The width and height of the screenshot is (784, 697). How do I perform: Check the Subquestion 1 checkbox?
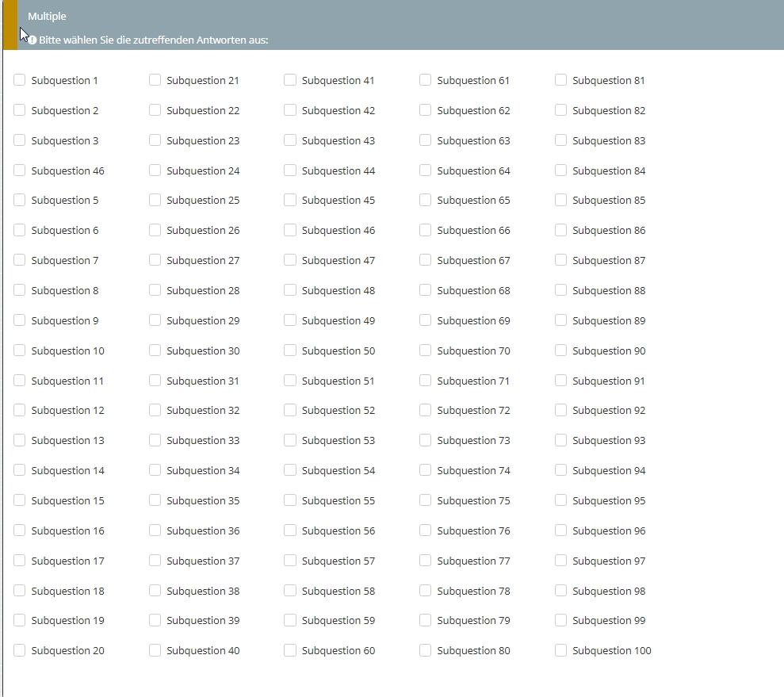pos(20,80)
